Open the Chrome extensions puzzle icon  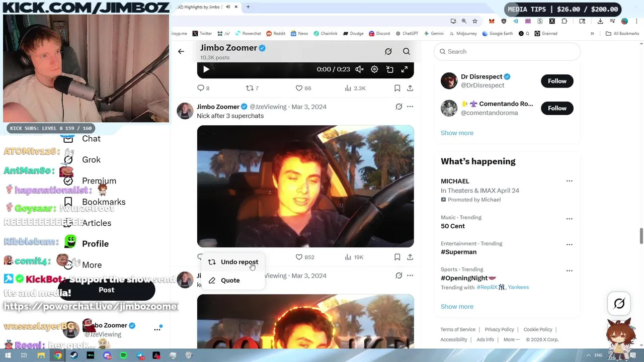pos(564,21)
